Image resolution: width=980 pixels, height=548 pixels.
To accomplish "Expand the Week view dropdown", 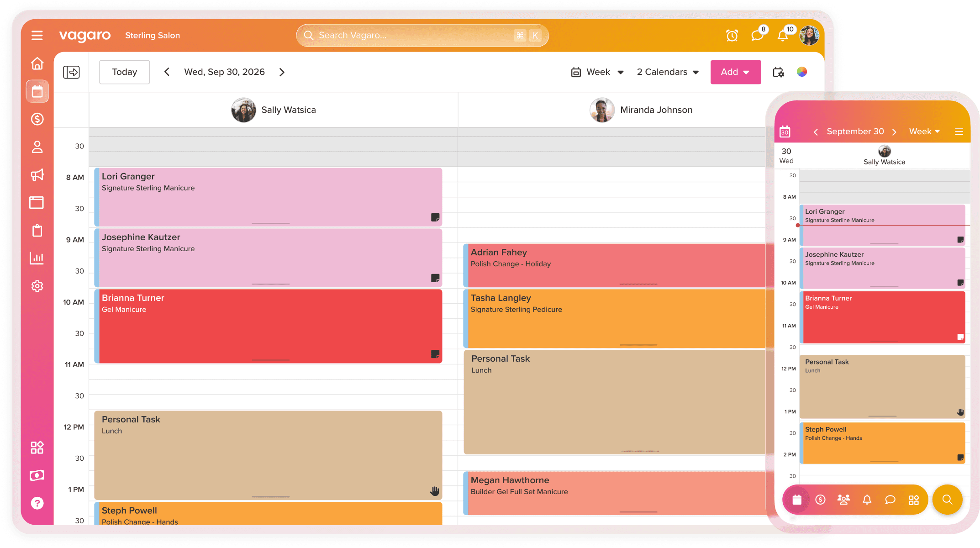I will [x=597, y=72].
